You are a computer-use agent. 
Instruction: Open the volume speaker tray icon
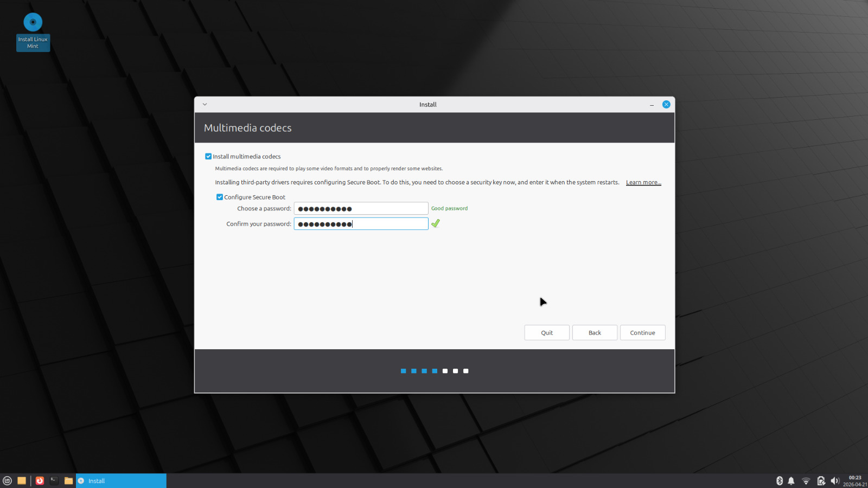[x=835, y=480]
